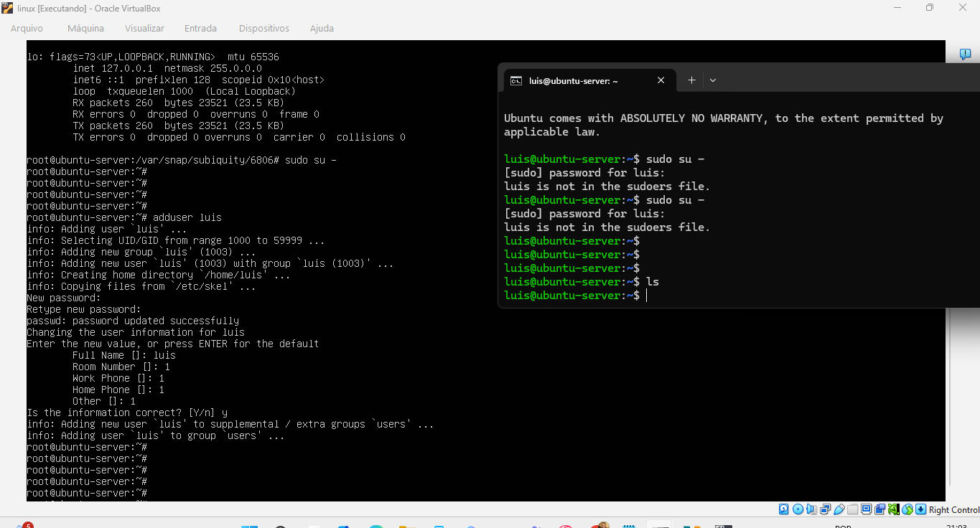The image size is (980, 528).
Task: Open the USB devices status icon
Action: tap(839, 509)
